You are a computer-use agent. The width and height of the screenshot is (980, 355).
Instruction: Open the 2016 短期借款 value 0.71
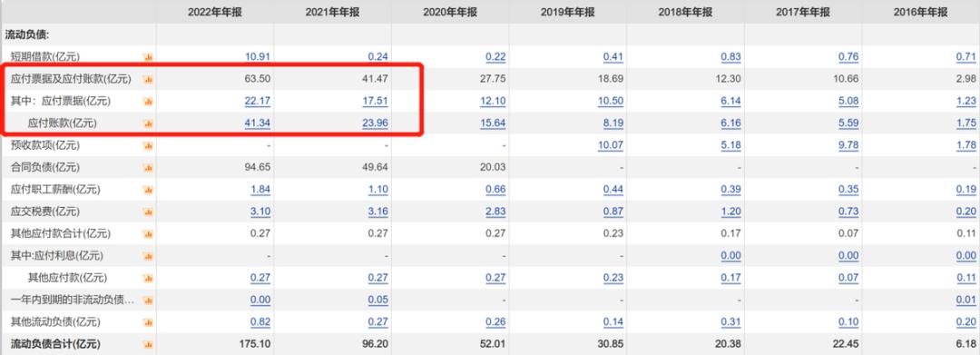[965, 57]
